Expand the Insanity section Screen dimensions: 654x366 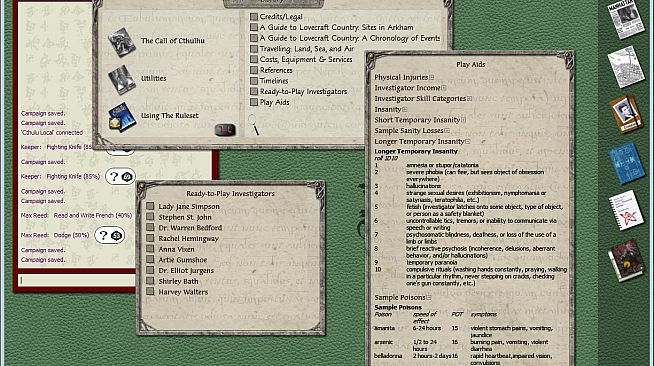pos(404,110)
